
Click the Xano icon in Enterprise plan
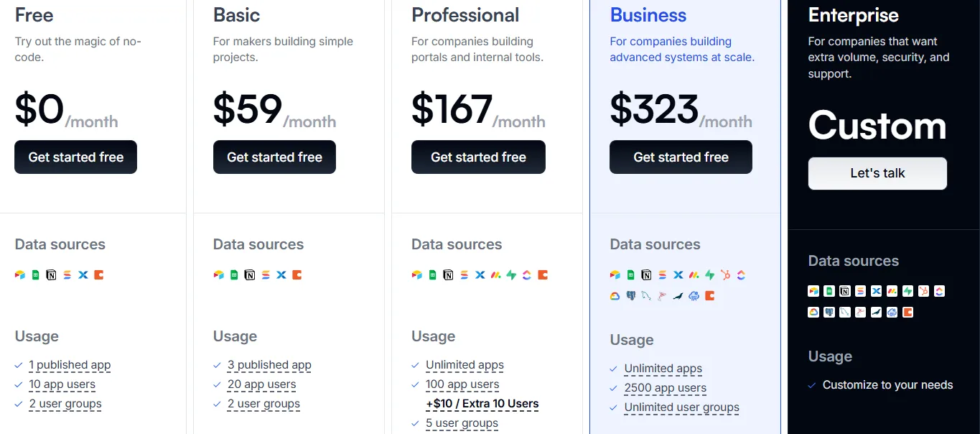click(877, 291)
